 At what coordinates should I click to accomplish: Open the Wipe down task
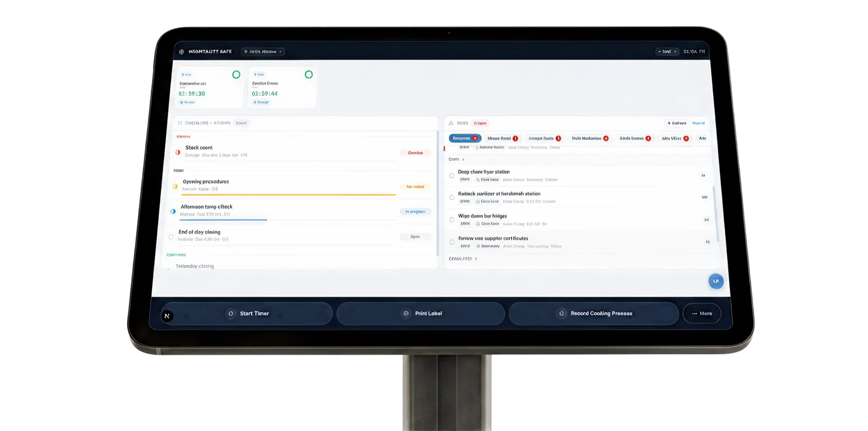[580, 220]
